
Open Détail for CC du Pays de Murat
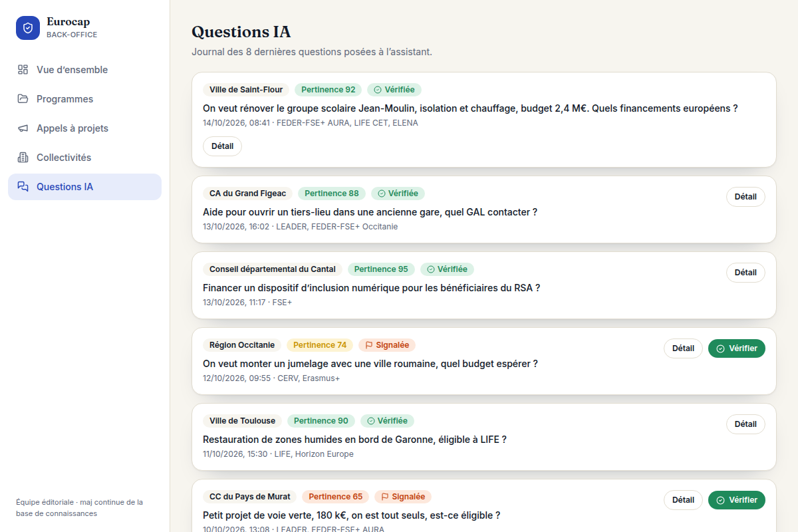[x=683, y=500]
